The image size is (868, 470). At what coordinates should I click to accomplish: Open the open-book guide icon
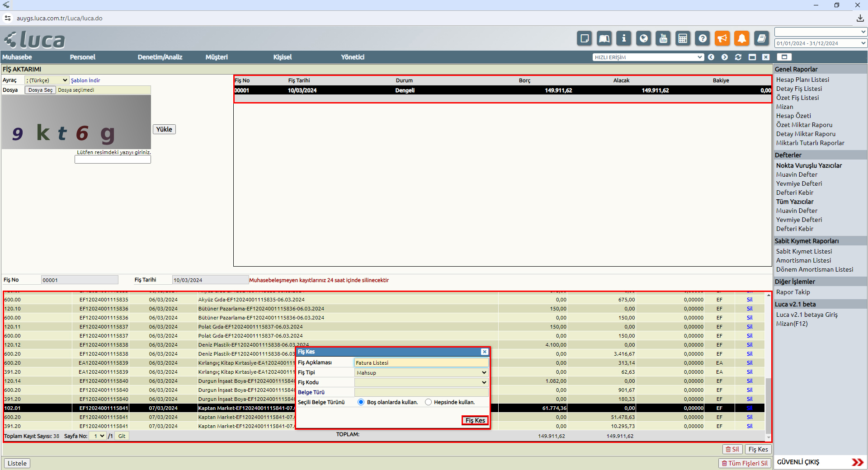coord(604,38)
